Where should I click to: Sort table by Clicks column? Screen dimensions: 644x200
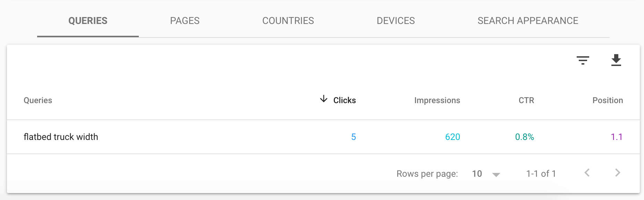[344, 100]
